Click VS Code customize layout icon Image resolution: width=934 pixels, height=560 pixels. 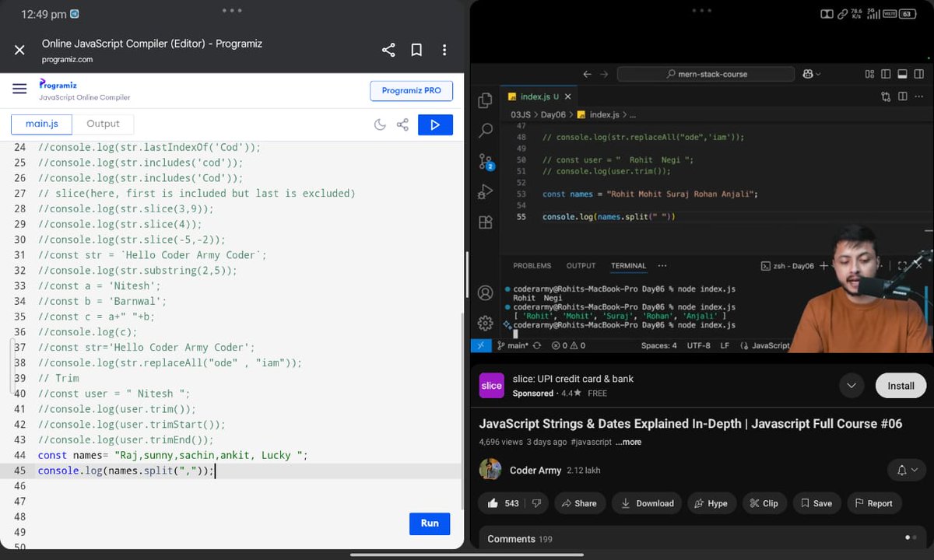click(x=870, y=74)
